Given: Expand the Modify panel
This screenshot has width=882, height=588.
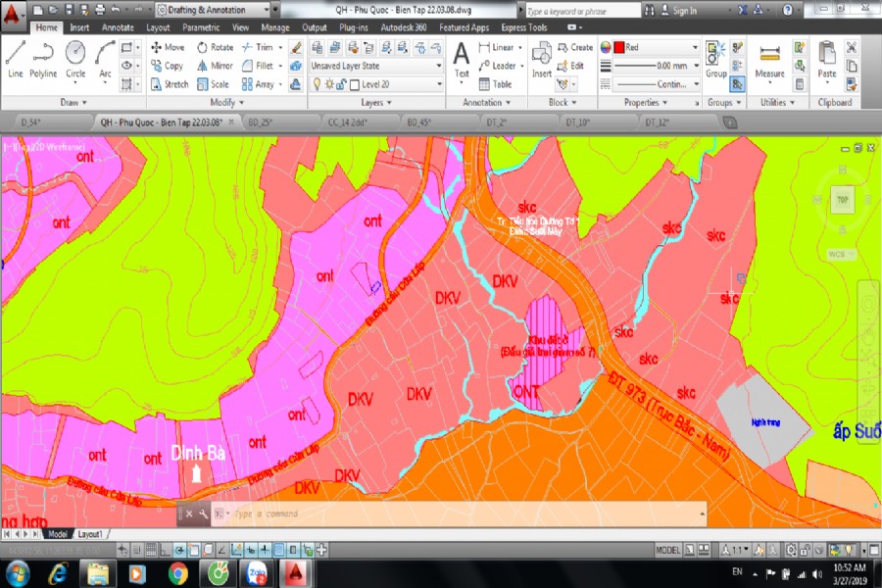Looking at the screenshot, I should click(x=226, y=102).
